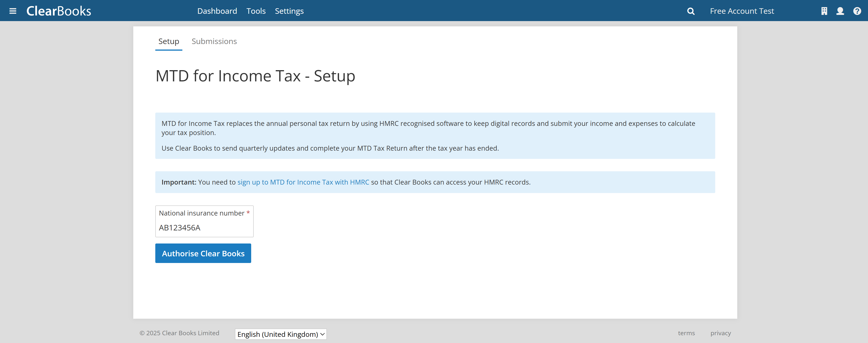Switch to the Submissions tab
Screen dimensions: 868x343
click(x=214, y=41)
